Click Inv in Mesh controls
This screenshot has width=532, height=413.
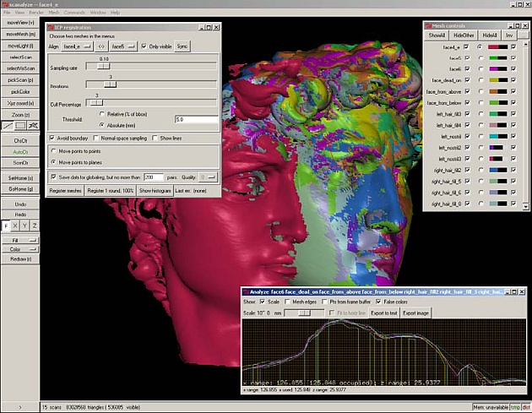tap(509, 35)
